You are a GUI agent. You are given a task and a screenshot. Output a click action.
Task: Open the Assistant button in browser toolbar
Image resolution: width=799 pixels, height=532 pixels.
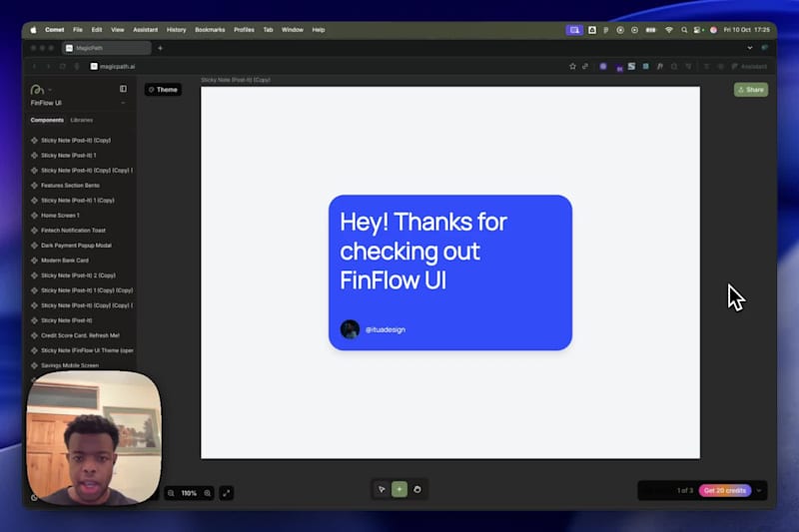pyautogui.click(x=749, y=67)
